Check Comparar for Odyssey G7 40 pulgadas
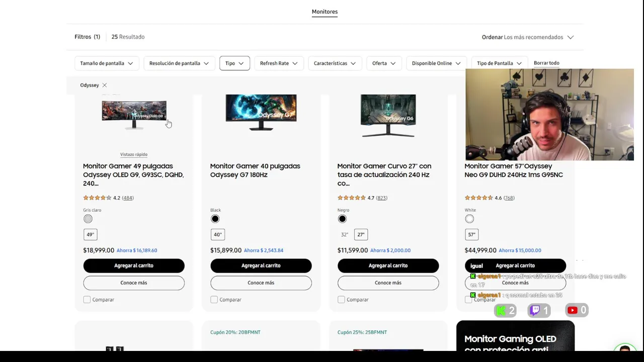The image size is (644, 362). point(214,300)
